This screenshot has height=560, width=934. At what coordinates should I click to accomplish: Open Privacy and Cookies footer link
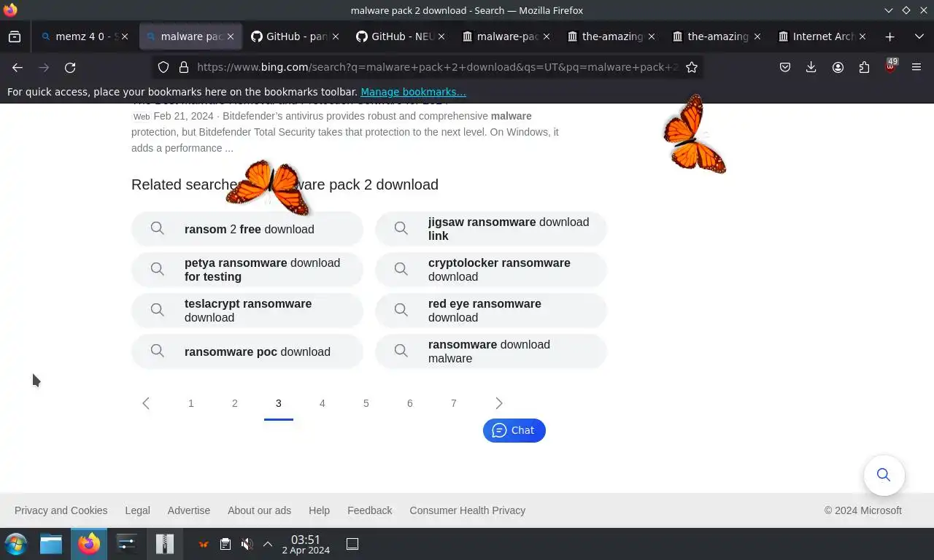[x=61, y=510]
